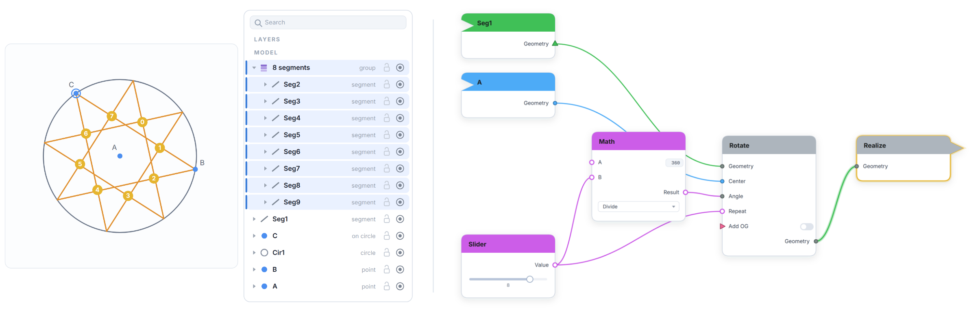This screenshot has width=980, height=312.
Task: Select the Seg6 layer row
Action: tap(327, 152)
